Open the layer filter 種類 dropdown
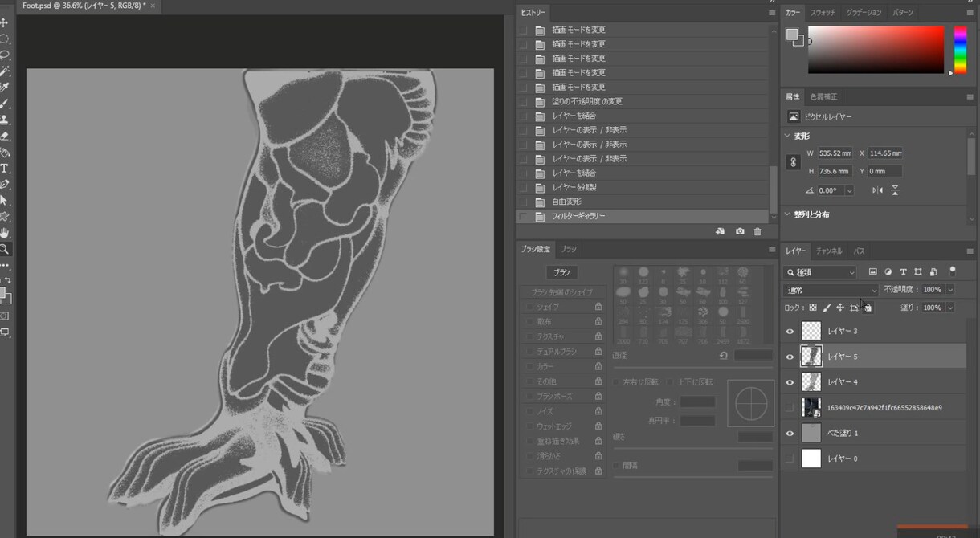Screen dimensions: 980x538 click(820, 272)
